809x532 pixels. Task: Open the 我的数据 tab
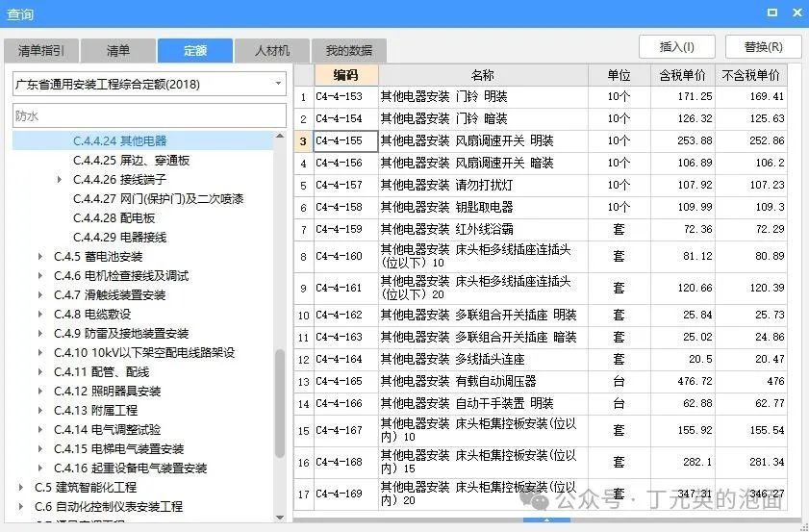[x=349, y=51]
